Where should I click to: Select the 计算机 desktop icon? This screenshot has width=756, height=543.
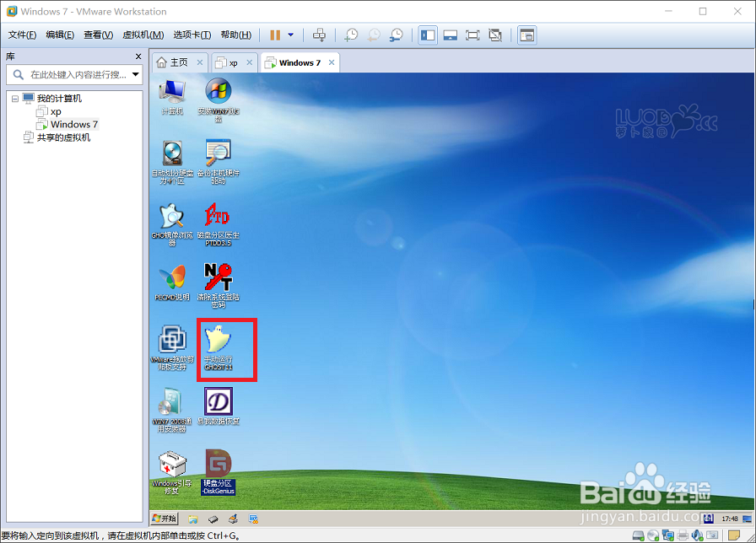(x=172, y=96)
